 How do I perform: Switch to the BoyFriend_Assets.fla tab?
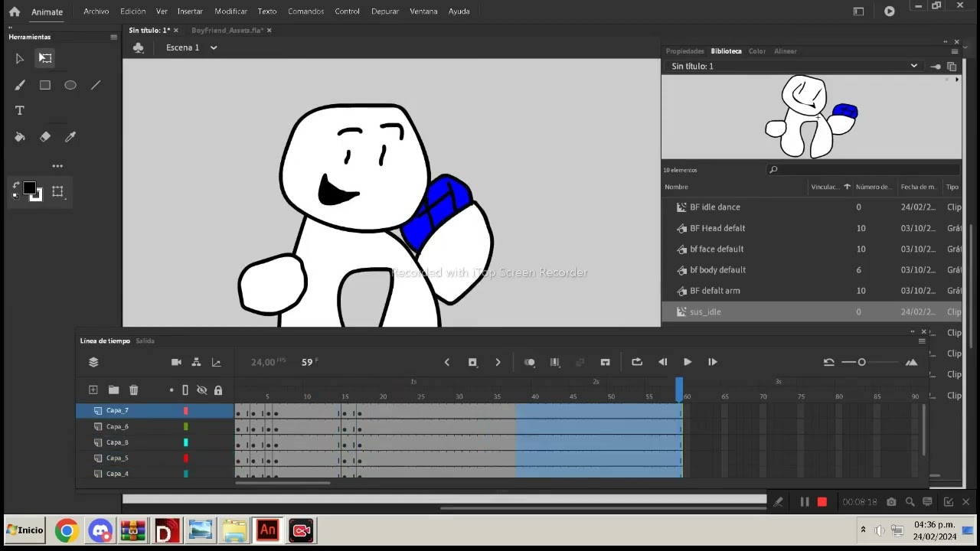tap(227, 31)
